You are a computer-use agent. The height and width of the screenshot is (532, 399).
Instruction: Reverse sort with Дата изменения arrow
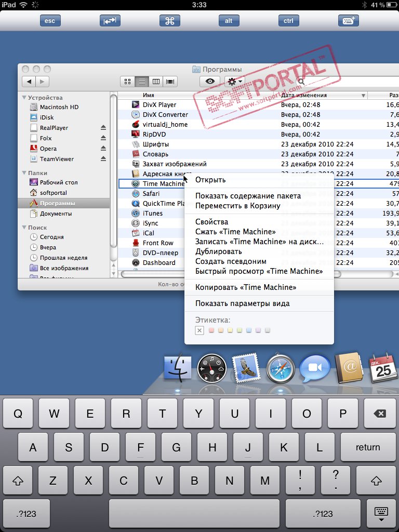(363, 96)
